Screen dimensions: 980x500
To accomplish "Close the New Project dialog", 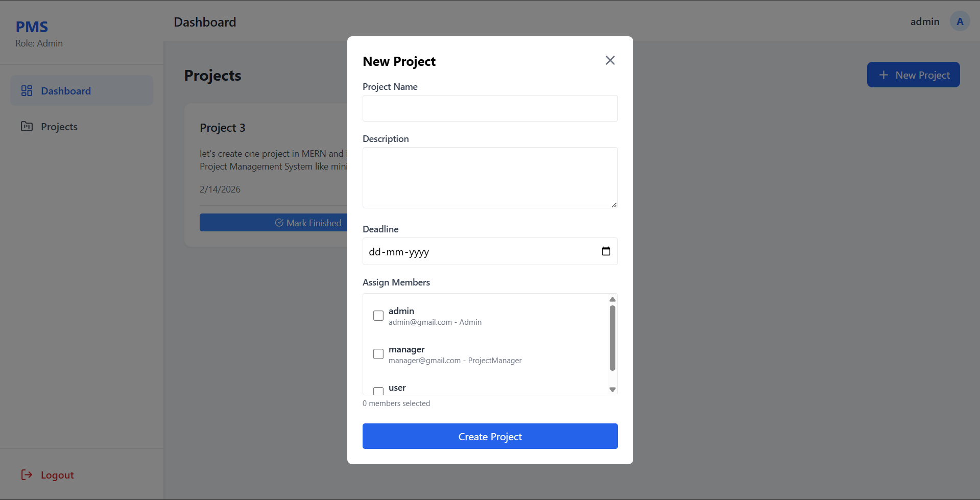I will 610,60.
